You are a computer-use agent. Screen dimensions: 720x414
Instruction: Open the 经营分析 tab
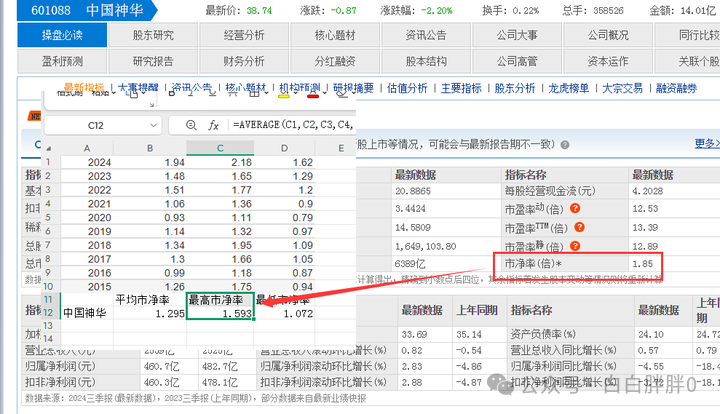(244, 35)
